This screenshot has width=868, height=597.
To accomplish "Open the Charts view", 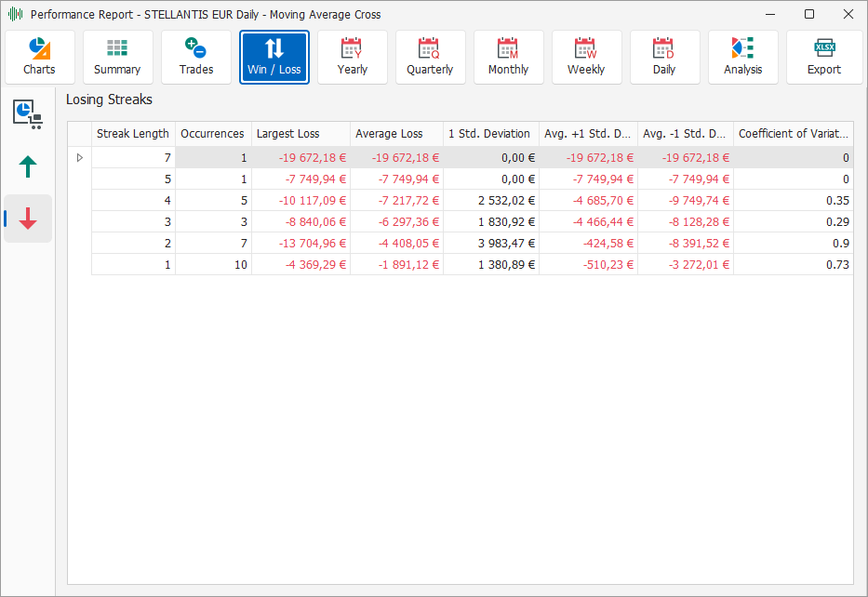I will (39, 57).
